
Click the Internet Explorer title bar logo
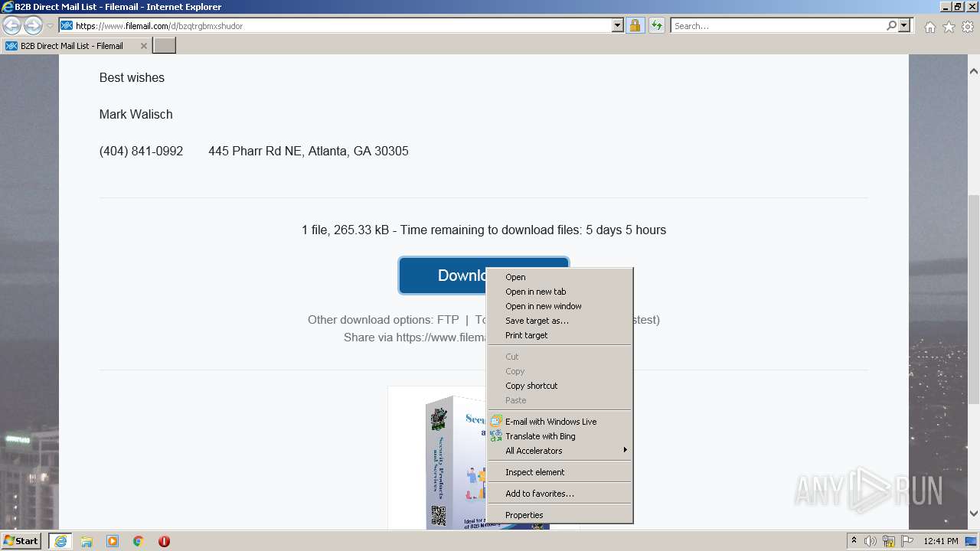[x=8, y=7]
